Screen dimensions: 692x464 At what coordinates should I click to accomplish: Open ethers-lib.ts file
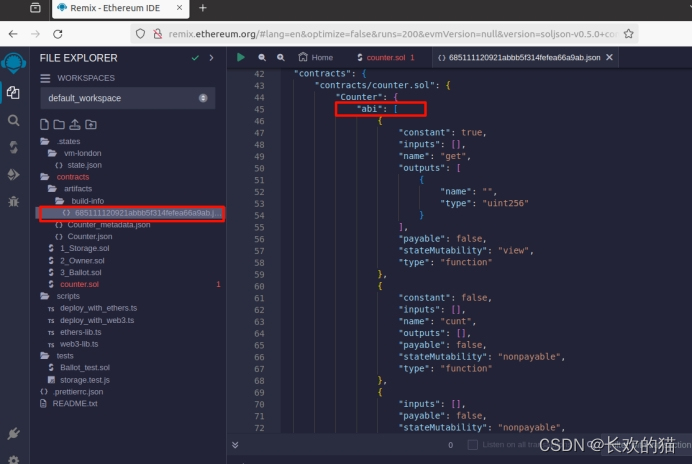tap(75, 332)
